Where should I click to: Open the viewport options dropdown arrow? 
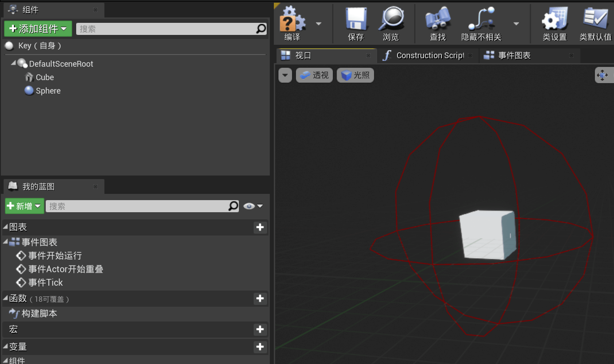tap(285, 75)
